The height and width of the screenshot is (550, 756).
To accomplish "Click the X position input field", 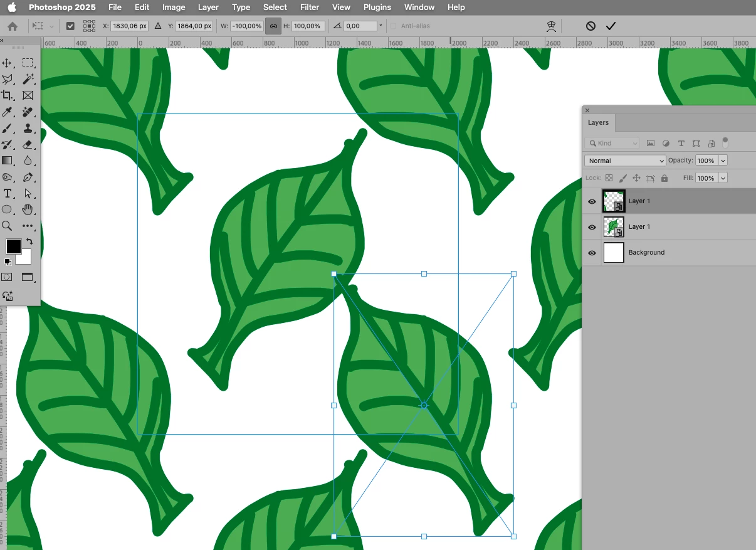I will [x=130, y=26].
